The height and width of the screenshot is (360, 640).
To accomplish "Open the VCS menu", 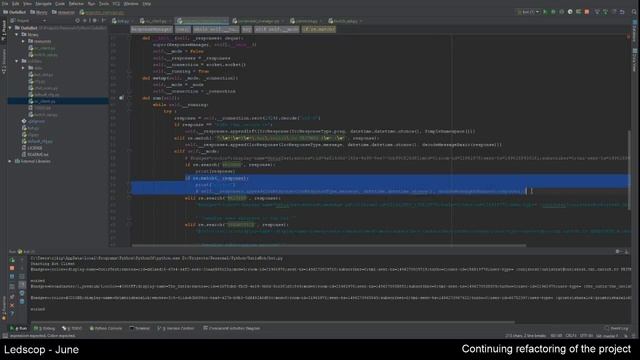I will (116, 4).
